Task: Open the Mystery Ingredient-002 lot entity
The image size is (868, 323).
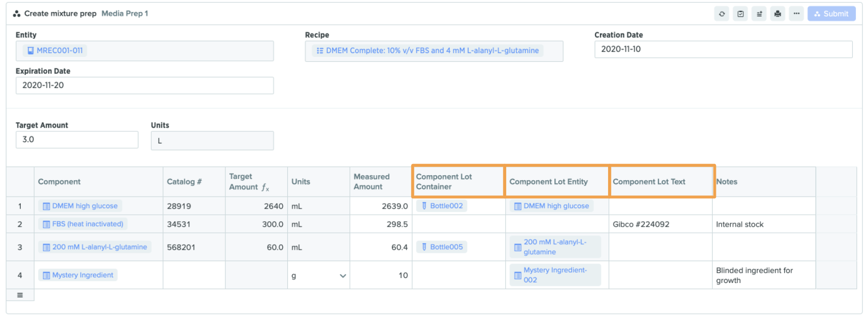Action: click(554, 275)
